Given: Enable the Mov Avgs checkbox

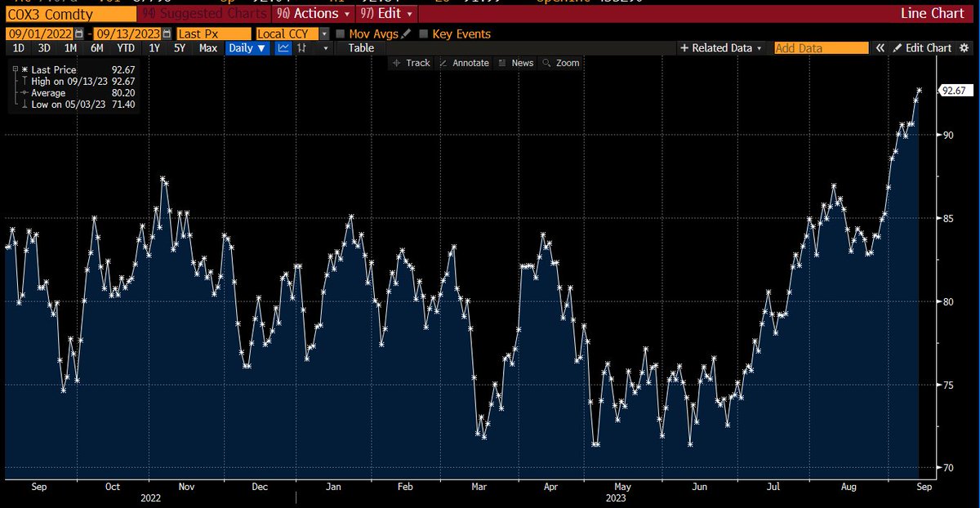Looking at the screenshot, I should point(341,33).
